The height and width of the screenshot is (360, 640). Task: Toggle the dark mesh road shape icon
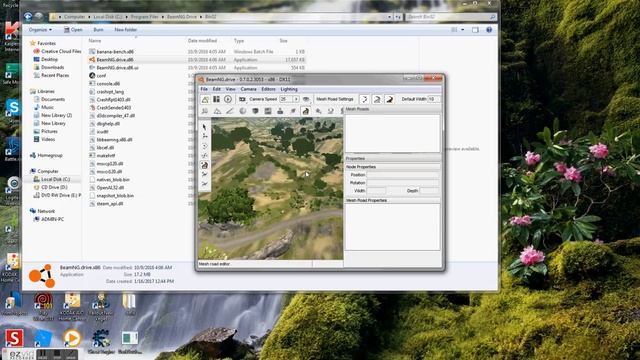click(x=389, y=99)
